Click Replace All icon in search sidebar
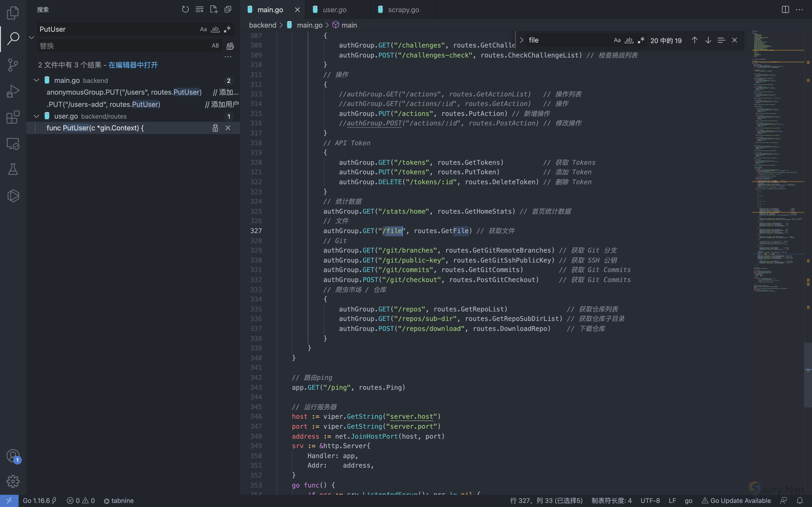 pos(230,46)
